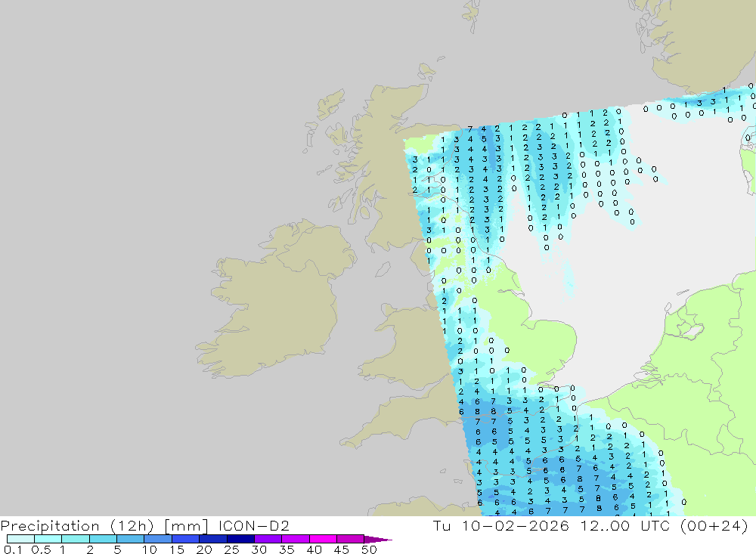Pick the 15–20 mm royal blue legend swatch
This screenshot has height=554, width=756.
tap(186, 539)
